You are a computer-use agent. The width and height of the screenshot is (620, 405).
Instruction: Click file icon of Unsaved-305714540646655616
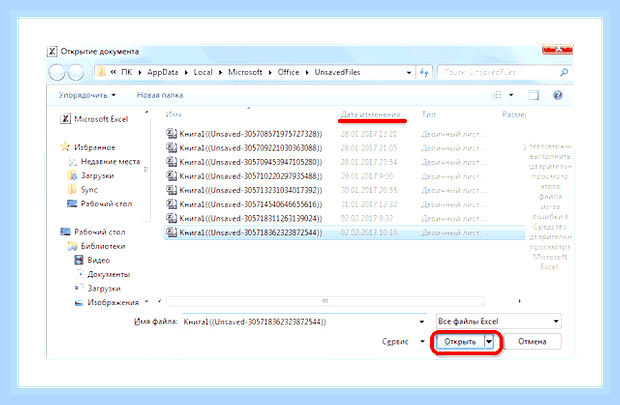[x=171, y=204]
